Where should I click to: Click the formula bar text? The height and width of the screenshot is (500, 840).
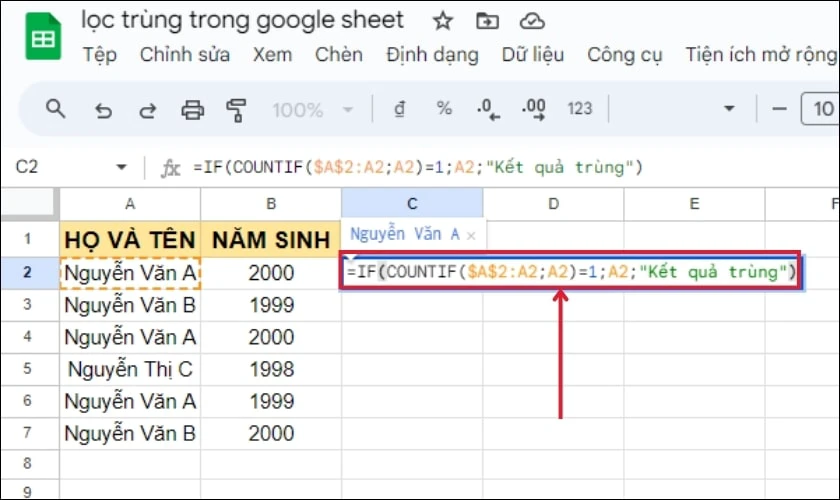pyautogui.click(x=418, y=168)
